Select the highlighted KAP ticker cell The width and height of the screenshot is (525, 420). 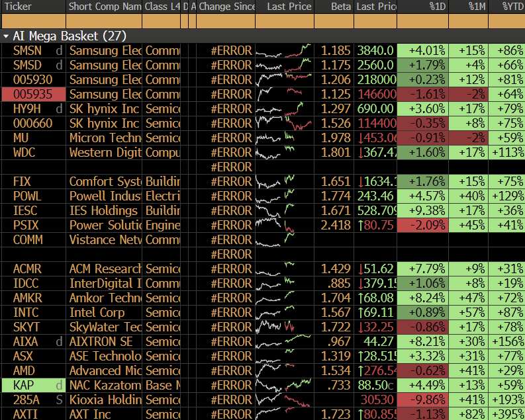click(x=34, y=385)
